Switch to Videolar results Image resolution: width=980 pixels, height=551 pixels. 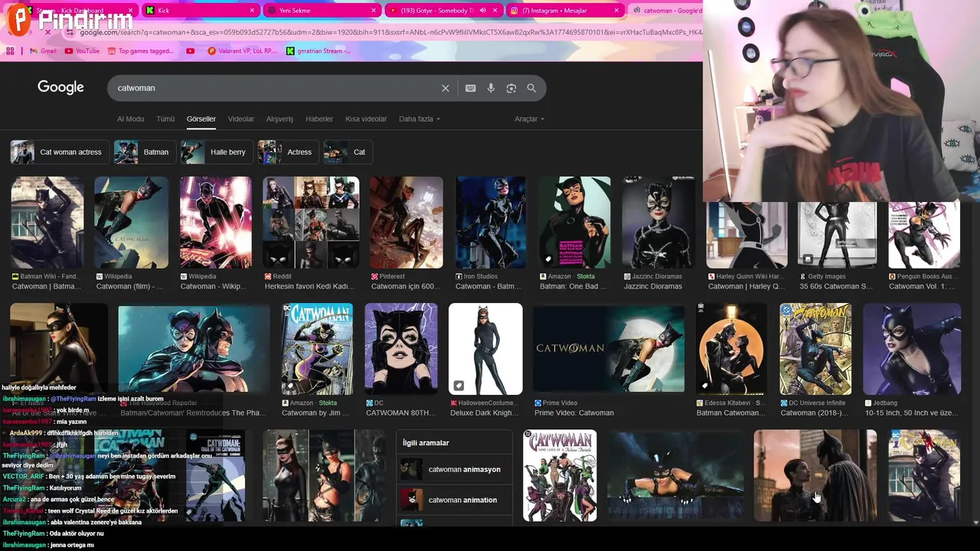241,119
